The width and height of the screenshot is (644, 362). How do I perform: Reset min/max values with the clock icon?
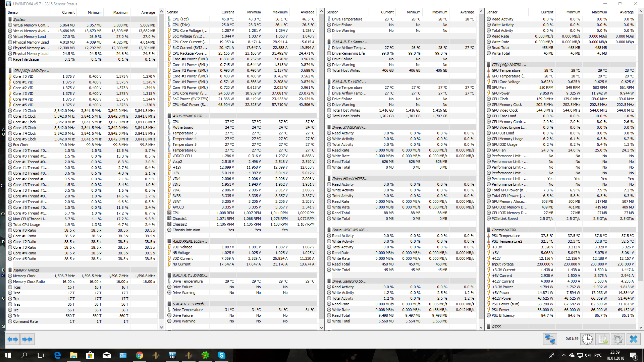[x=587, y=339]
